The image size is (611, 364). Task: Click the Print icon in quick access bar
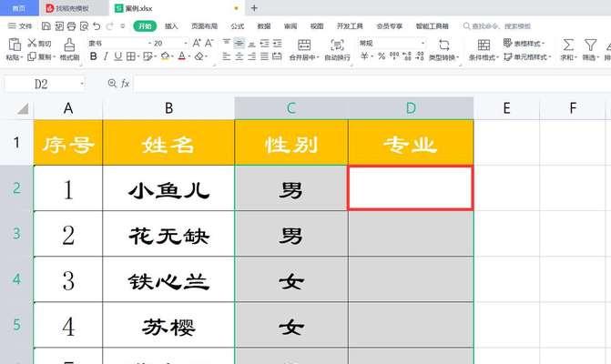pos(71,26)
